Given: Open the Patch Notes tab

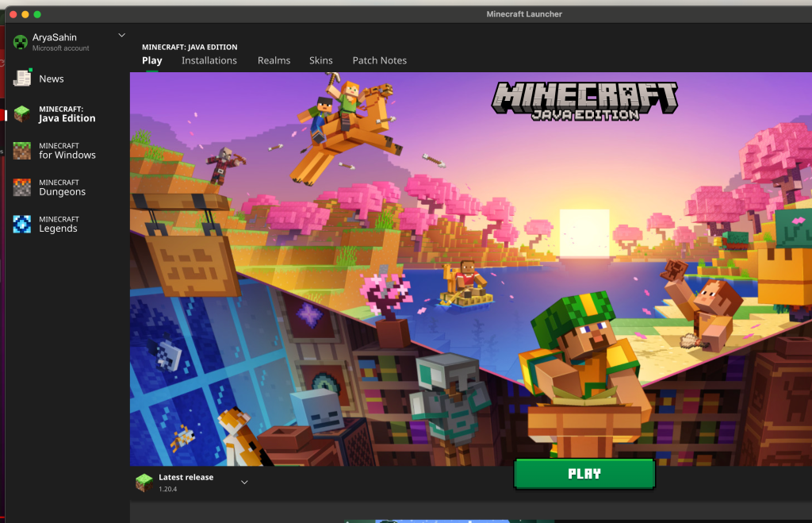Looking at the screenshot, I should click(380, 60).
